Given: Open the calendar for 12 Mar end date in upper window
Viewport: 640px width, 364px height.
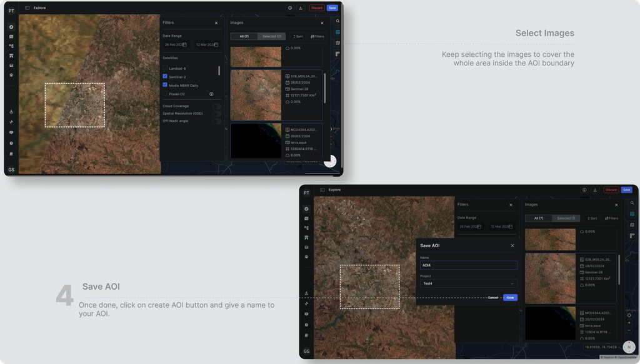Looking at the screenshot, I should [x=216, y=44].
